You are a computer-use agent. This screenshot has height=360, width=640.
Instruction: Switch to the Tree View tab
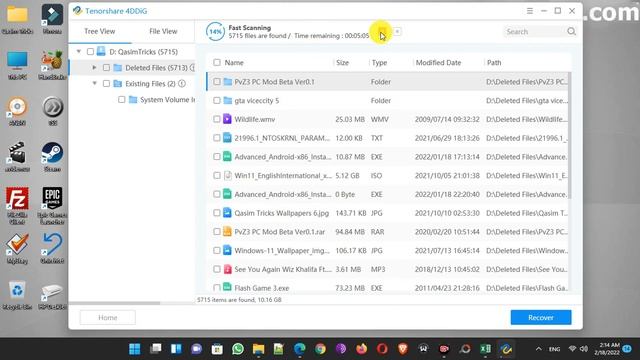coord(100,31)
